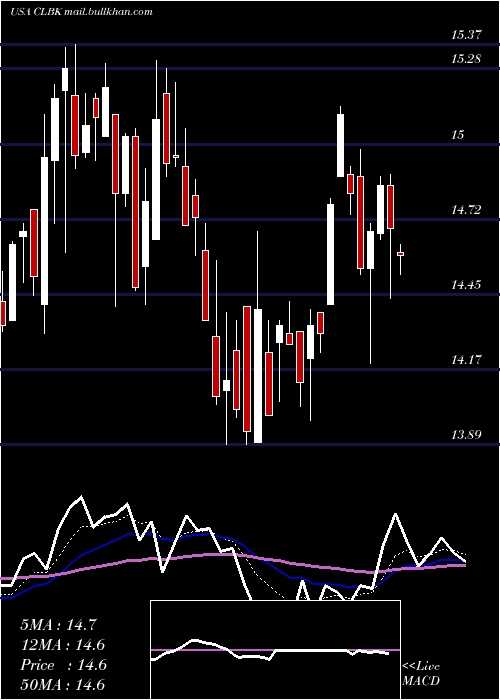Click the 50MA : 14.6 value
The height and width of the screenshot is (700, 500).
[x=62, y=685]
